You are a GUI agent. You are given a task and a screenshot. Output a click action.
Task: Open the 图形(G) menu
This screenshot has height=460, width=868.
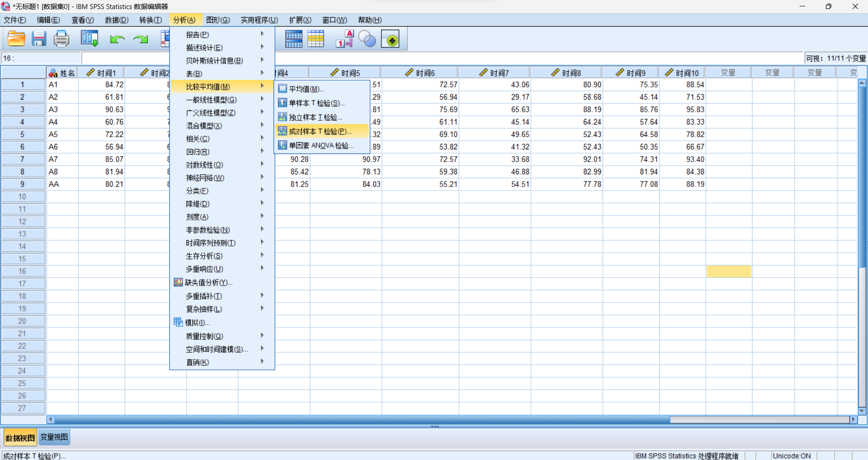(x=217, y=20)
